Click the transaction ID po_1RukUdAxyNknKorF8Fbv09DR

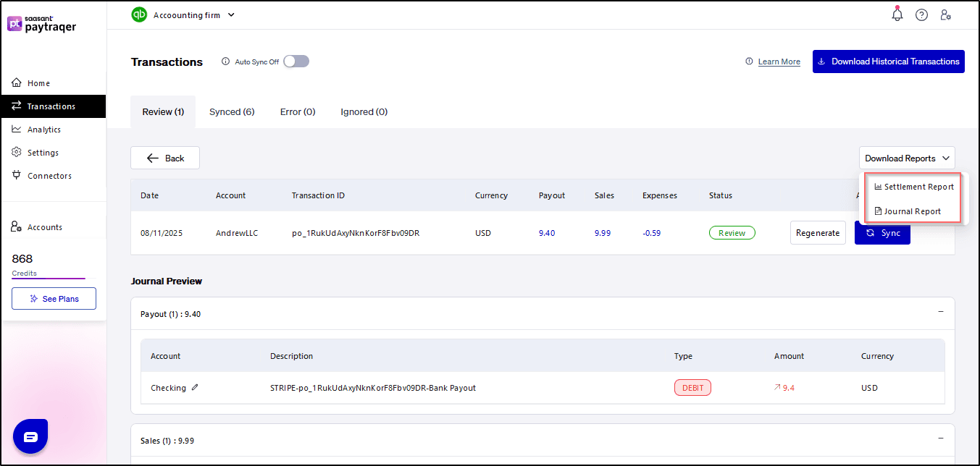[x=356, y=233]
